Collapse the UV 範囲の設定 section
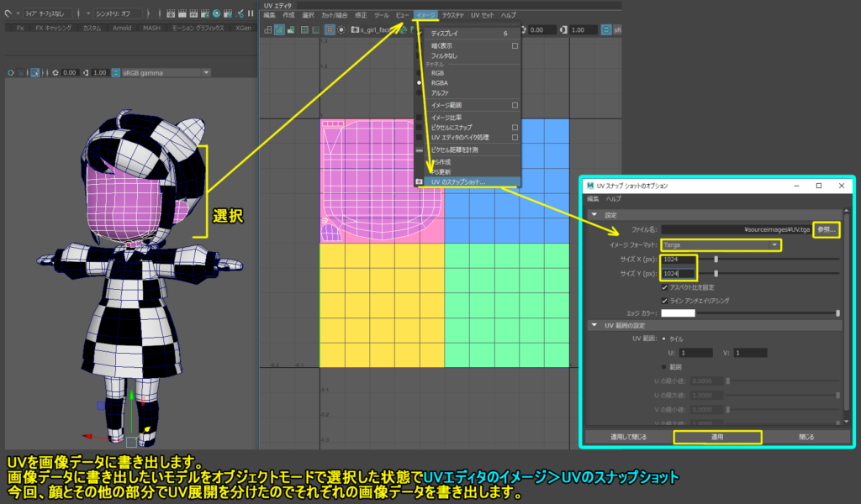Image resolution: width=861 pixels, height=504 pixels. coord(594,325)
